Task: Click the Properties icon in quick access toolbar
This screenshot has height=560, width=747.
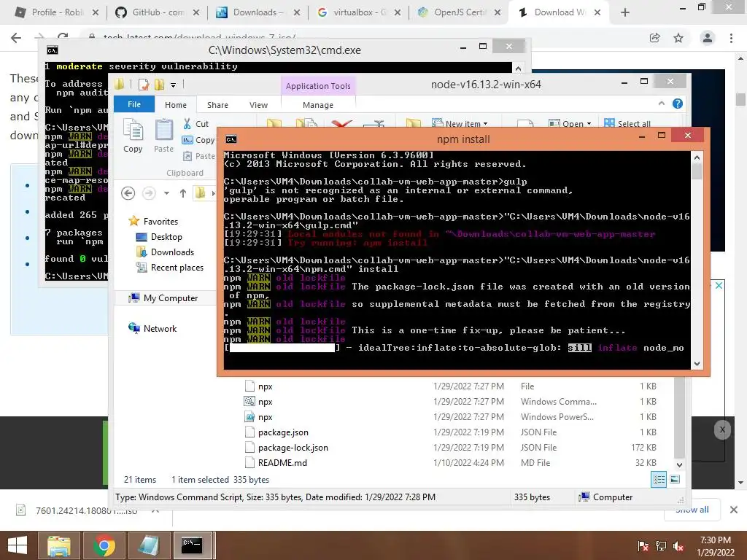Action: point(143,85)
